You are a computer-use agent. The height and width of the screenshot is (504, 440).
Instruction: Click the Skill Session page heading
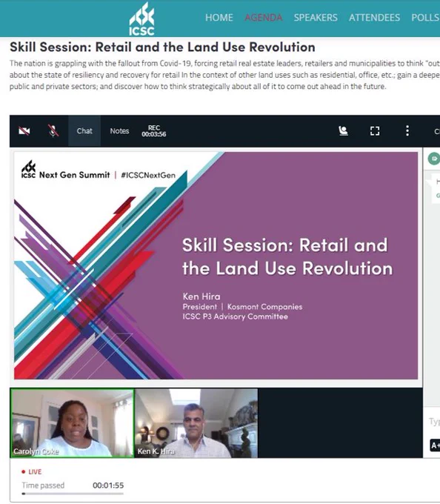tap(162, 47)
